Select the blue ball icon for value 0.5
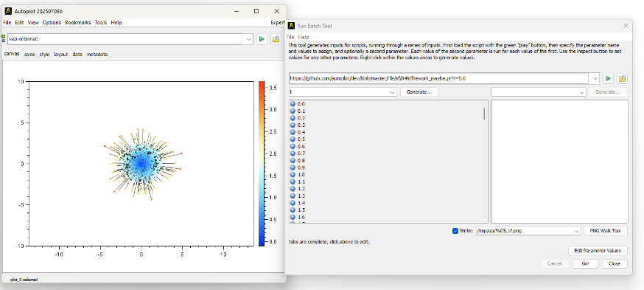644x290 pixels. click(x=293, y=139)
